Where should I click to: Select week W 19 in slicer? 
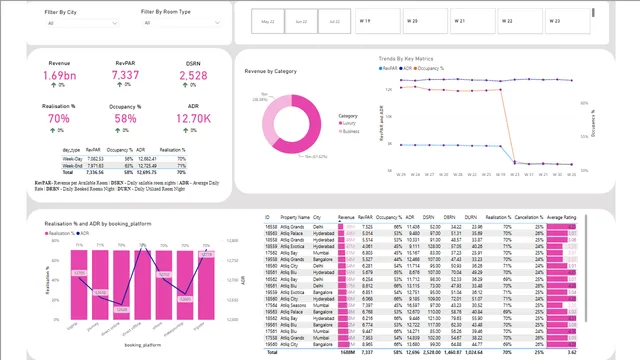pos(378,21)
